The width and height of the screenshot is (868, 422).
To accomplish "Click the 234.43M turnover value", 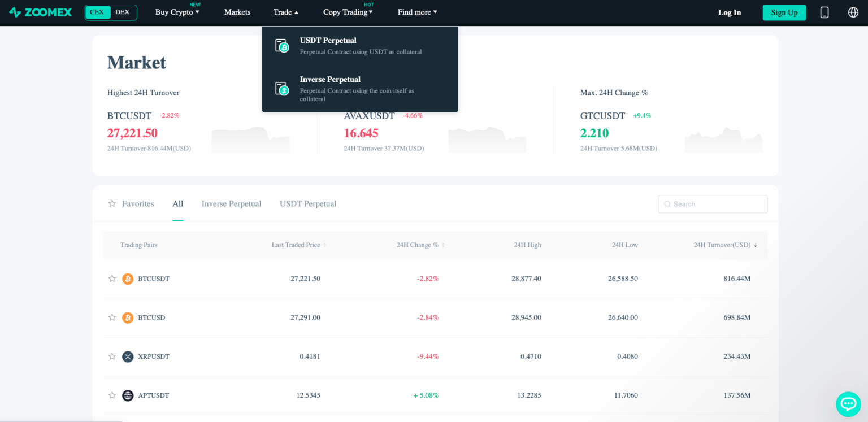I will (x=737, y=356).
